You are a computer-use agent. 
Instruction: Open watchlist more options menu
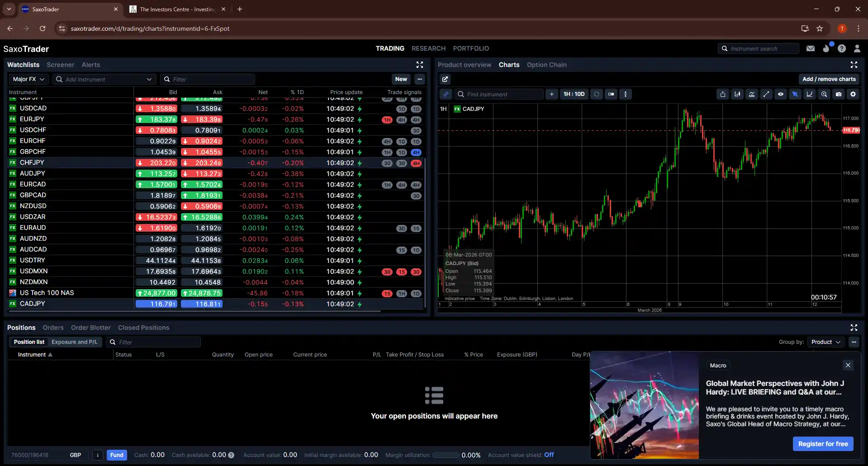420,79
